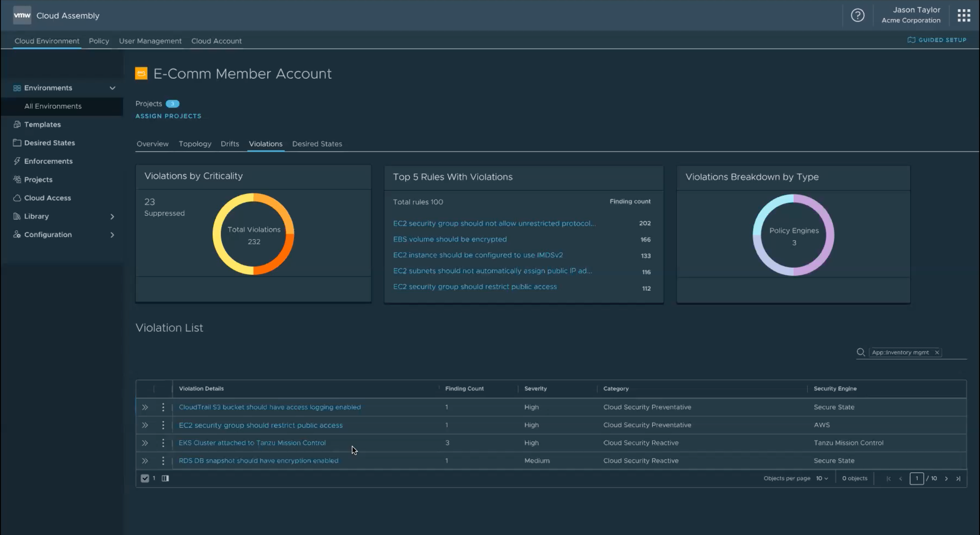The image size is (980, 535).
Task: Open the User Management top tab
Action: point(150,41)
